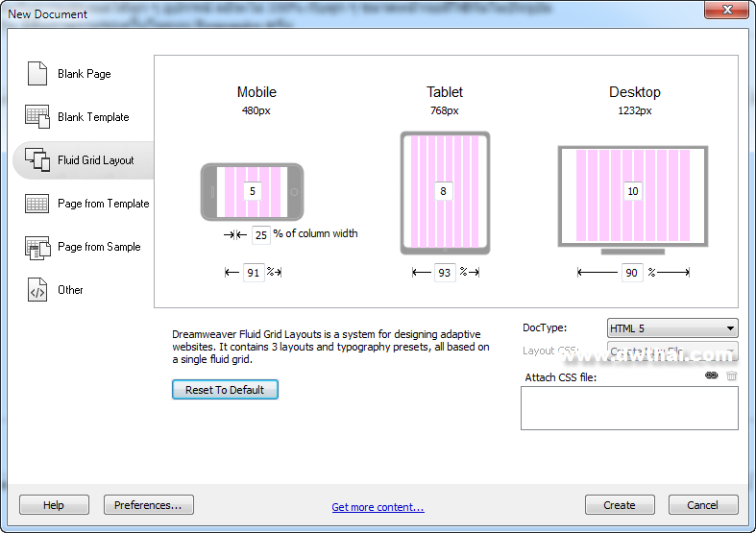Screen dimensions: 756x533
Task: Click the column width percent field
Action: tap(261, 234)
